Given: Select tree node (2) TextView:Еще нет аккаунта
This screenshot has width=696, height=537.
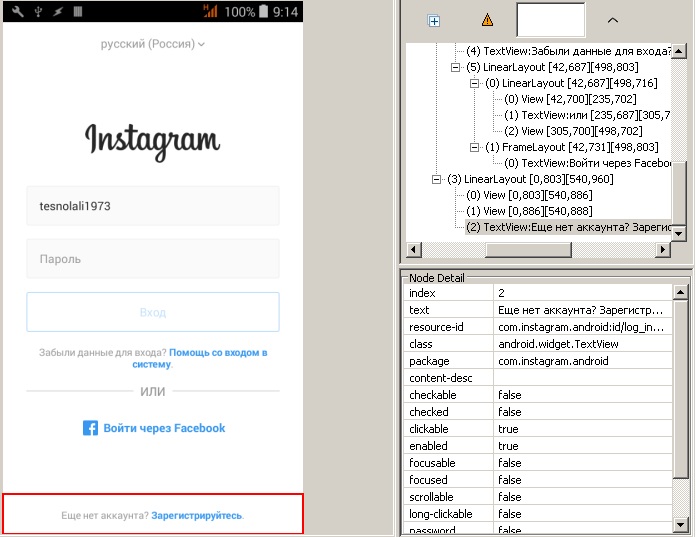Looking at the screenshot, I should [568, 227].
